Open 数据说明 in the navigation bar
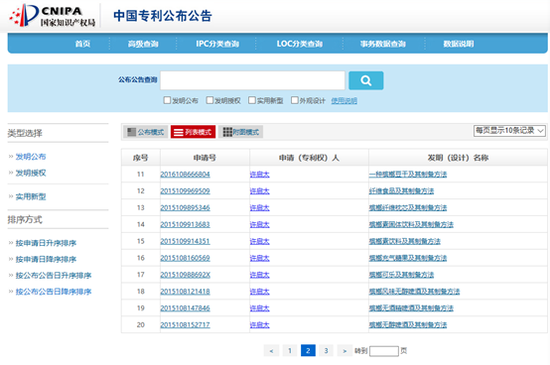Viewport: 550px width, 365px height. click(x=458, y=44)
